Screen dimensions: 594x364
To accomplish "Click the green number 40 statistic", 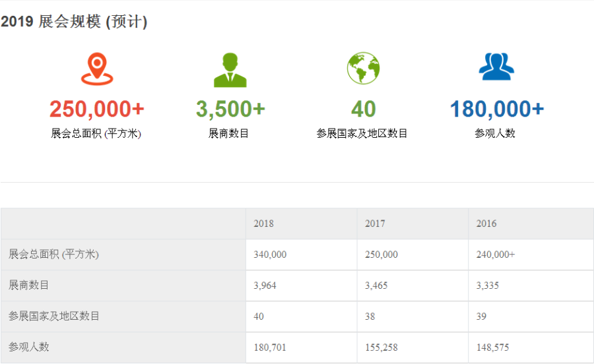I will point(363,109).
